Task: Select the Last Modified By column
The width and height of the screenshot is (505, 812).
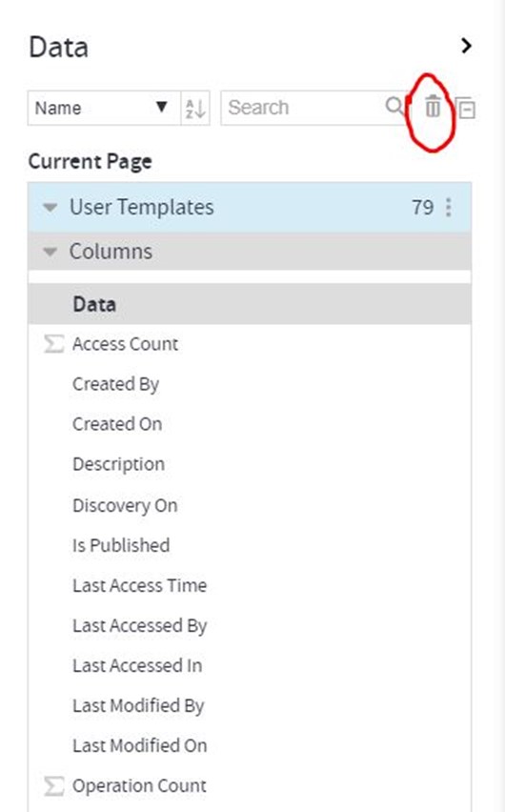Action: (x=138, y=706)
